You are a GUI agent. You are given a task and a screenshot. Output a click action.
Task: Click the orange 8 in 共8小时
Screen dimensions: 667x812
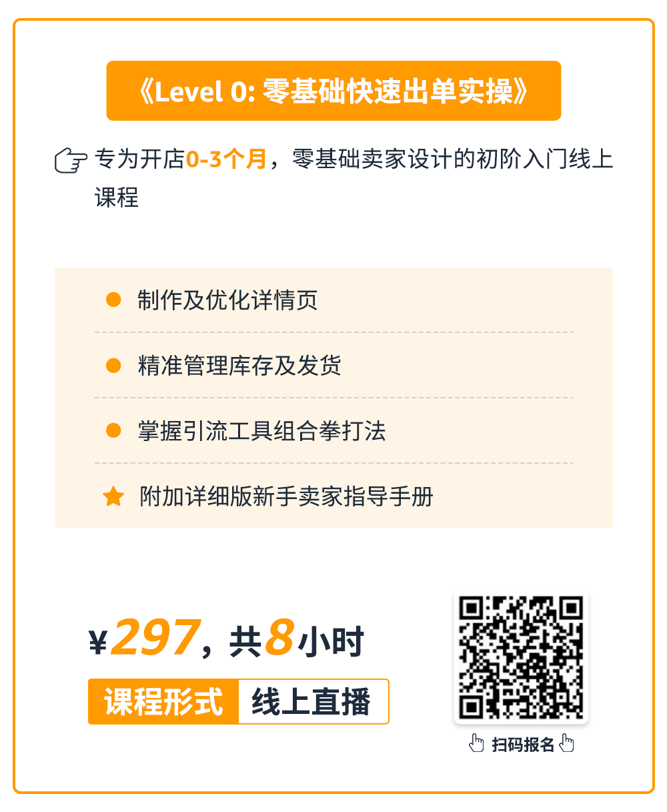pyautogui.click(x=279, y=637)
